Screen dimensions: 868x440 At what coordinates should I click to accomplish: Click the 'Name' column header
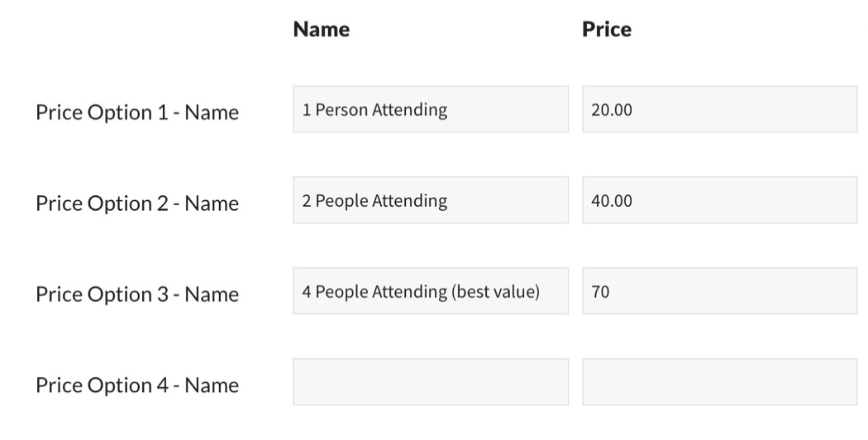coord(322,30)
